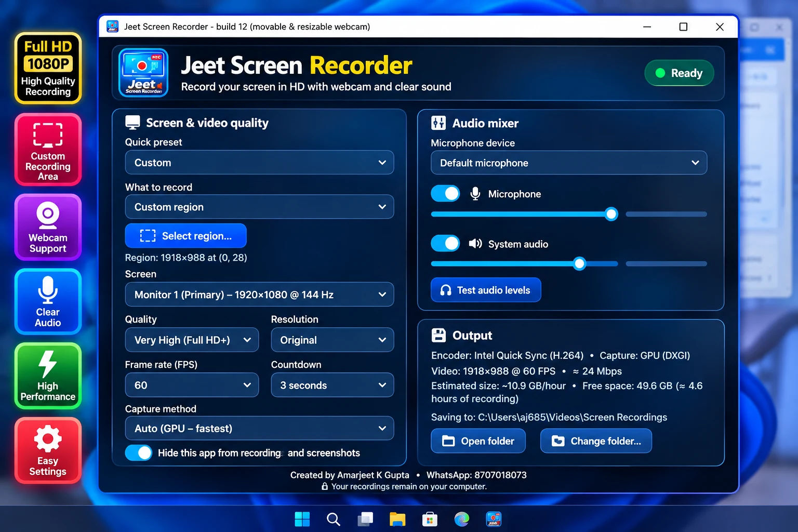Launch File Explorer from the taskbar

tap(397, 519)
